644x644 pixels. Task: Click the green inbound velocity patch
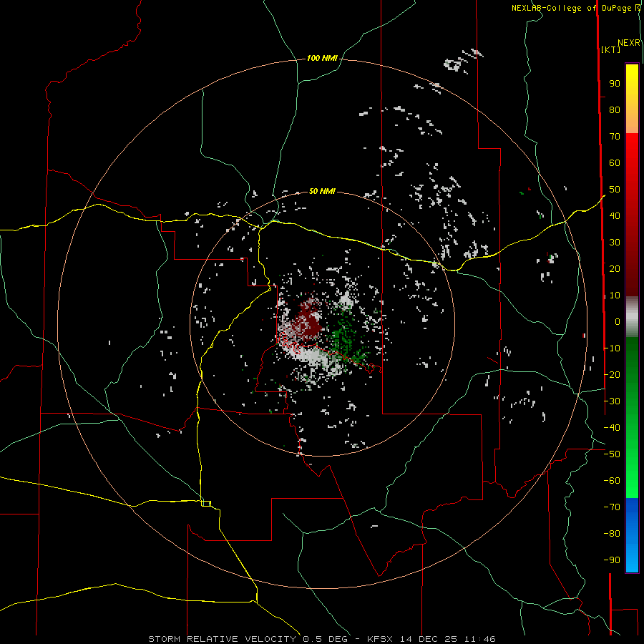point(344,338)
